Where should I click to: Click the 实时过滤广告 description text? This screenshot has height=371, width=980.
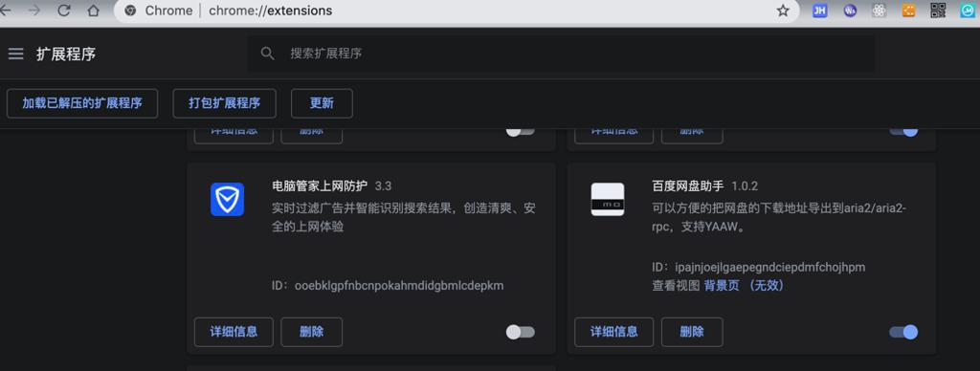click(404, 217)
